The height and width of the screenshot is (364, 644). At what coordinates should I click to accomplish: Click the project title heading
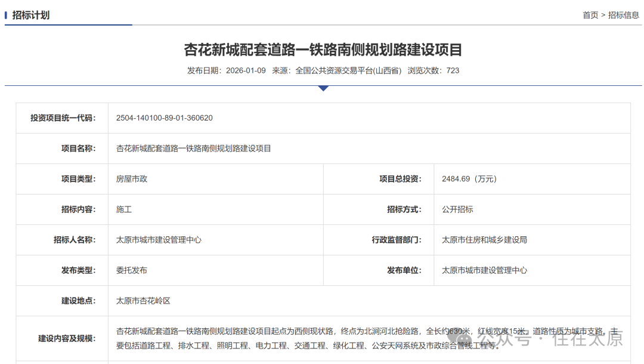click(322, 50)
